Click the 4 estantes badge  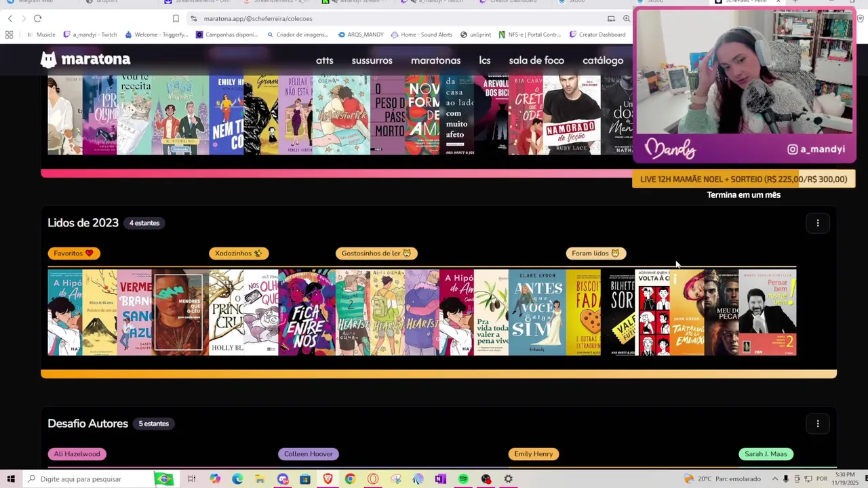tap(144, 223)
